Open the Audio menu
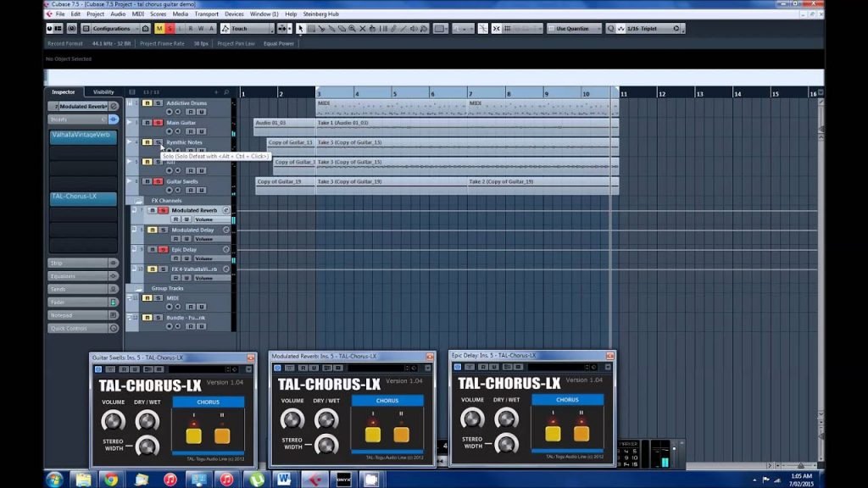Viewport: 868px width, 488px height. tap(117, 14)
